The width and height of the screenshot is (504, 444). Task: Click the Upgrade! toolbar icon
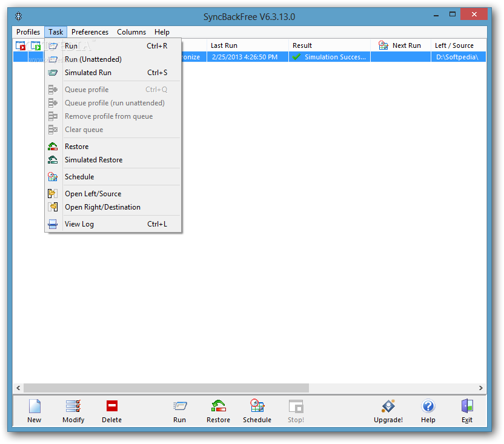[x=388, y=406]
